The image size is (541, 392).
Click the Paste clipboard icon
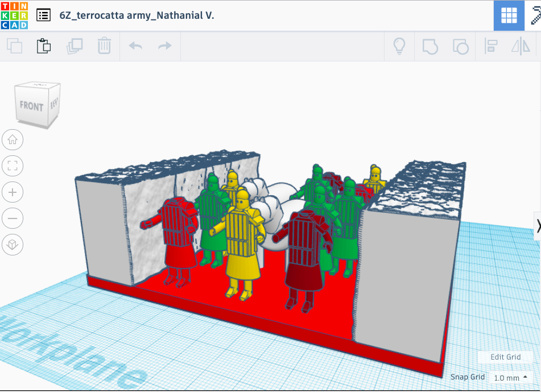tap(44, 46)
